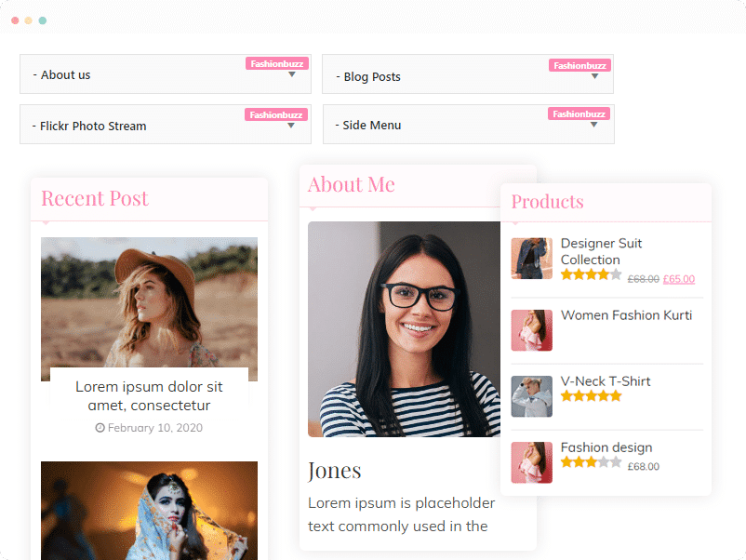This screenshot has height=560, width=746.
Task: Click the Fashionbuzz badge on Flickr Photo Stream
Action: (x=276, y=114)
